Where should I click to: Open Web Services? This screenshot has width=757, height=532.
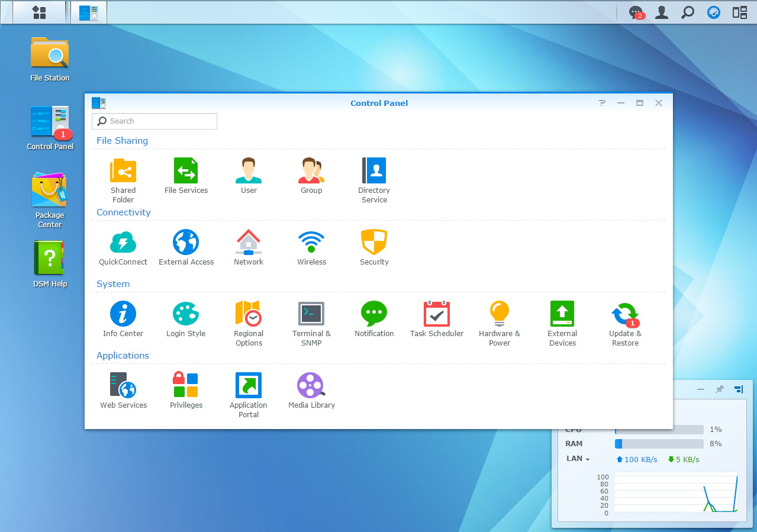tap(123, 385)
